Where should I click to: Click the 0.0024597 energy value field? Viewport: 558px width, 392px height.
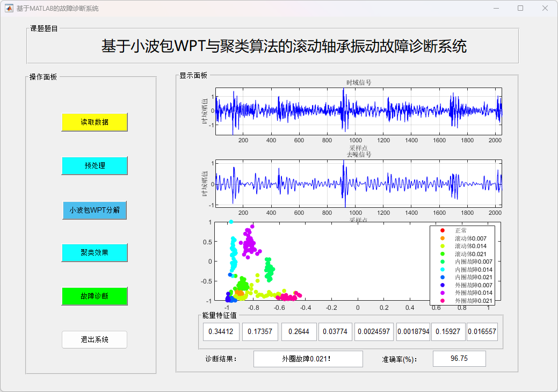tap(374, 332)
